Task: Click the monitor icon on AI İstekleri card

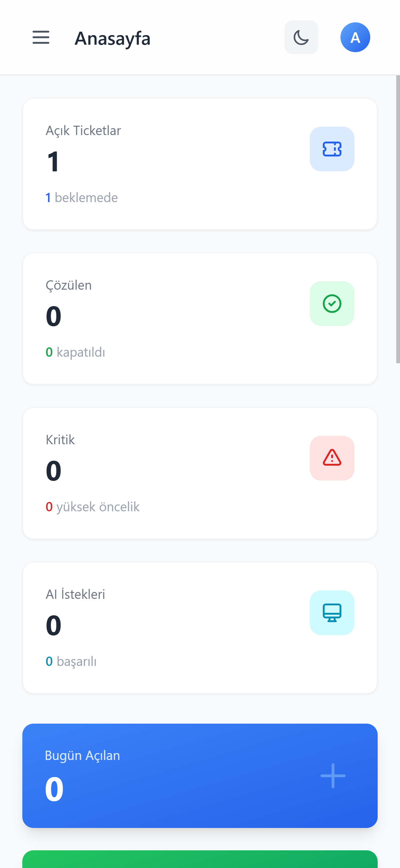Action: [332, 613]
